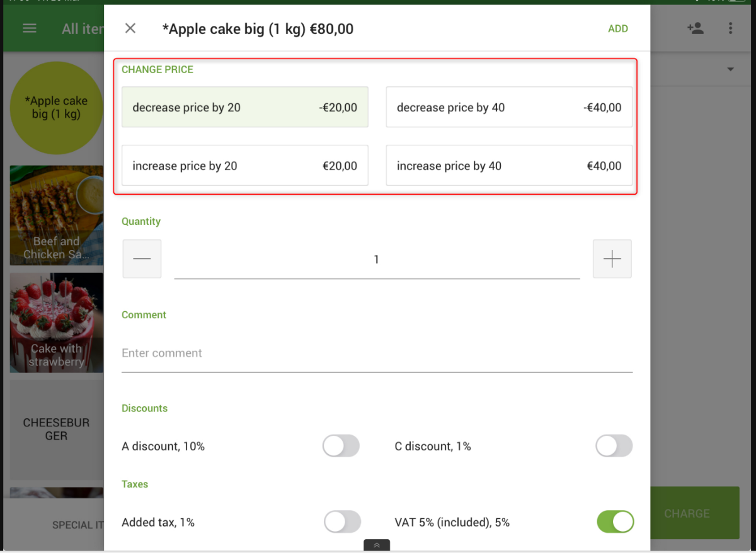Select Cake with strawberry item thumbnail
Screen dimensions: 756x553
click(x=57, y=322)
